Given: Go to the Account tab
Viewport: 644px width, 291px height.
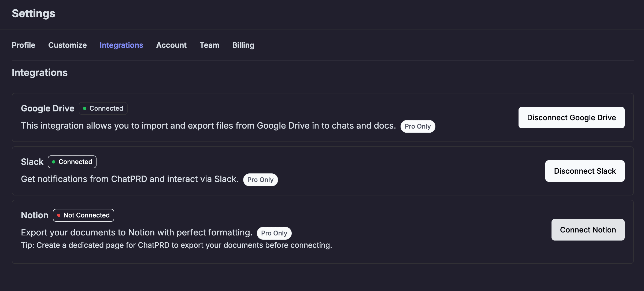Looking at the screenshot, I should pyautogui.click(x=171, y=45).
